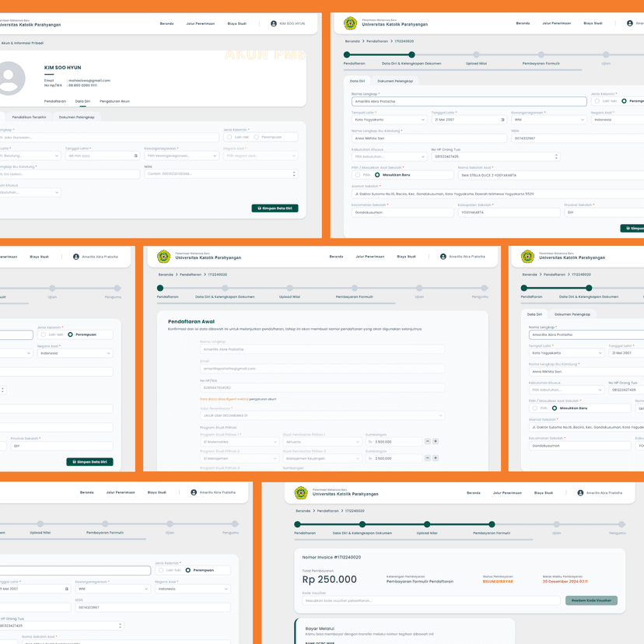Click the plus button beside the S1 Manajemen Sumbangan
This screenshot has height=644, width=644.
click(436, 457)
